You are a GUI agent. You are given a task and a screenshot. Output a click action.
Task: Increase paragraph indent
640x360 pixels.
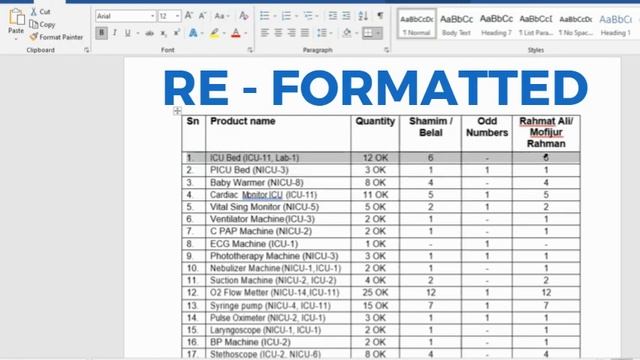click(346, 16)
